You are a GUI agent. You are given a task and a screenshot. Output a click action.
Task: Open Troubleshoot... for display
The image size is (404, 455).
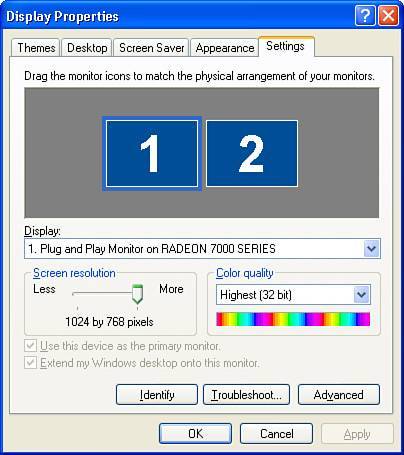click(x=246, y=395)
